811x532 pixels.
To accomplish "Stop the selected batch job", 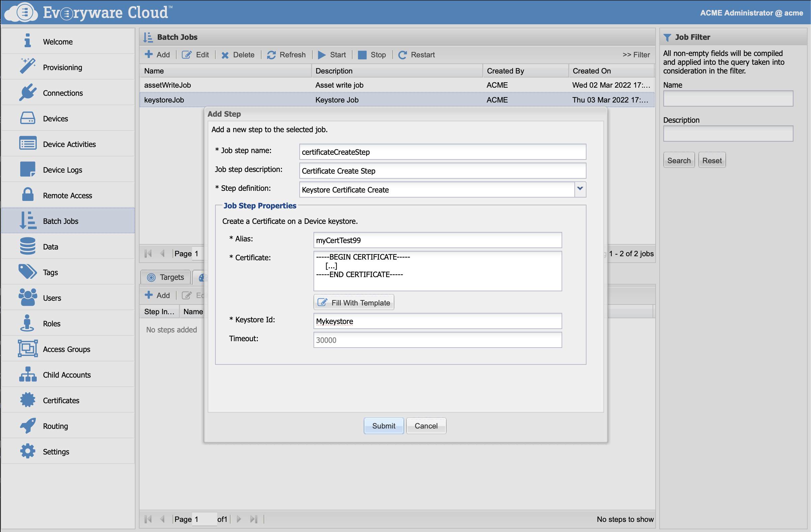I will click(x=372, y=55).
